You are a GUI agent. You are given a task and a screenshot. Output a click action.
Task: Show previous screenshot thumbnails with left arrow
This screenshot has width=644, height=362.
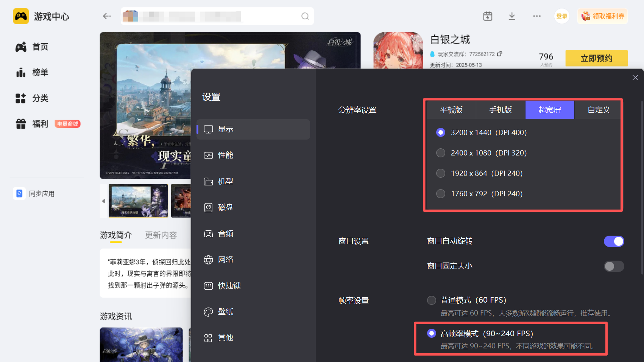(x=103, y=201)
